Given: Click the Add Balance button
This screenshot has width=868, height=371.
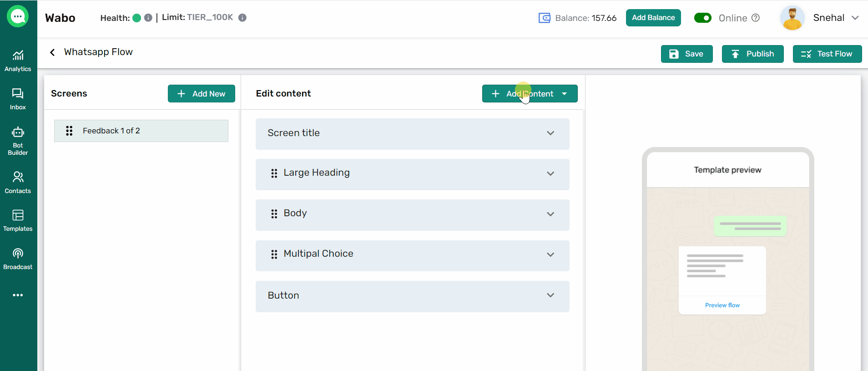Looking at the screenshot, I should [653, 18].
